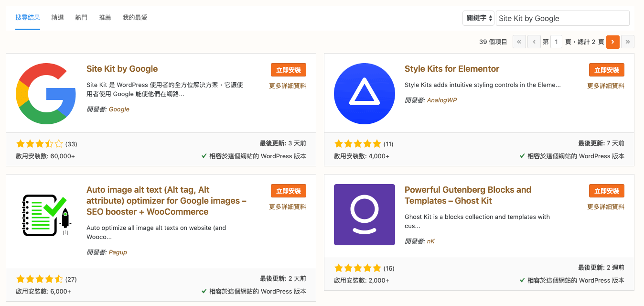Click the (16) ratings count

coord(389,268)
